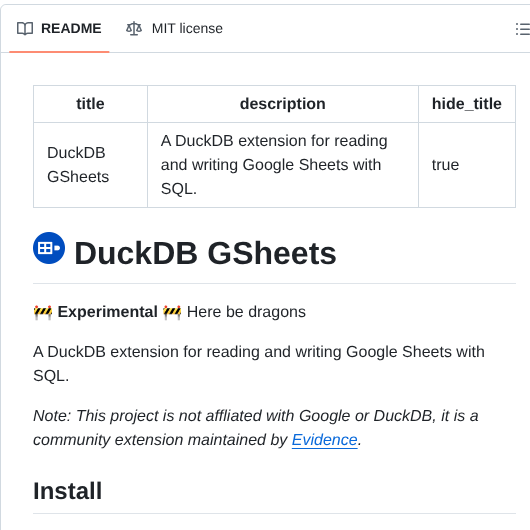The image size is (530, 530).
Task: Open the README tab
Action: pos(59,29)
